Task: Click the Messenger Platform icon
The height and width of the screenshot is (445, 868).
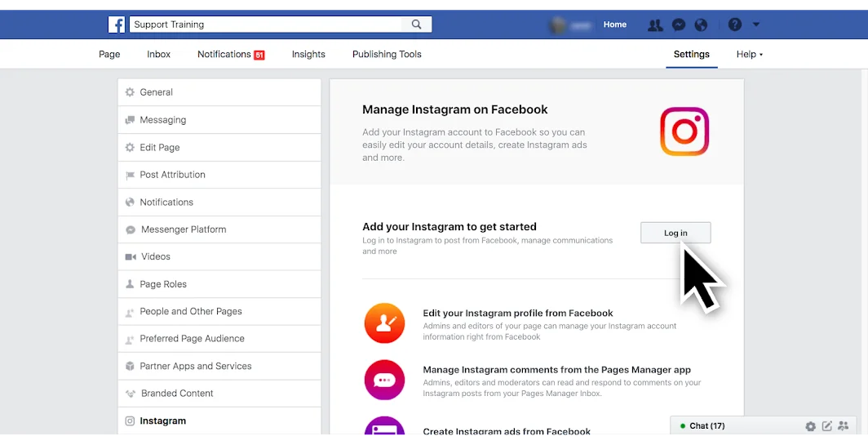Action: pyautogui.click(x=130, y=229)
